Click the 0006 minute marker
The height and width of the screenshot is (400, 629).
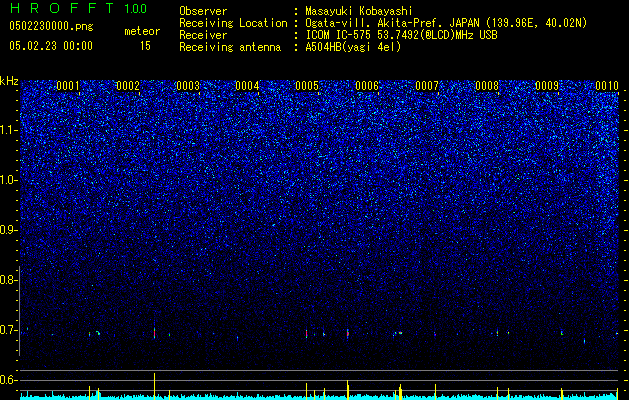point(367,86)
